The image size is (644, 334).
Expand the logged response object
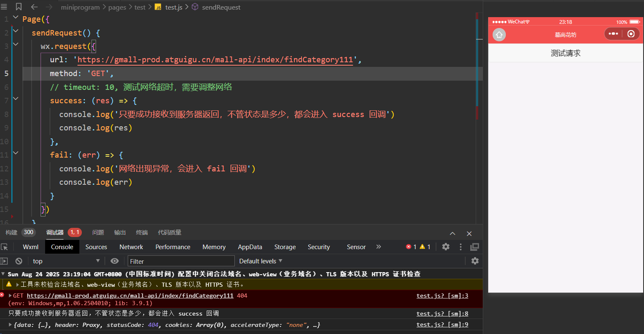point(10,324)
